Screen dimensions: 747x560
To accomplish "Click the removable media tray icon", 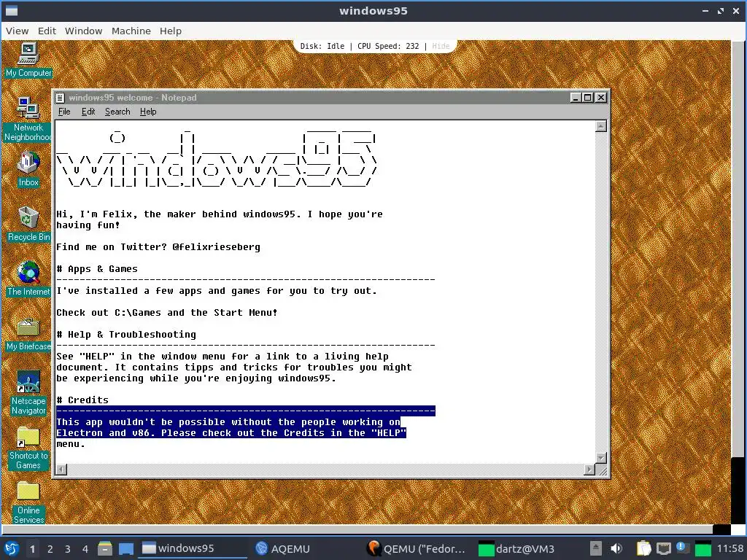I will (595, 548).
